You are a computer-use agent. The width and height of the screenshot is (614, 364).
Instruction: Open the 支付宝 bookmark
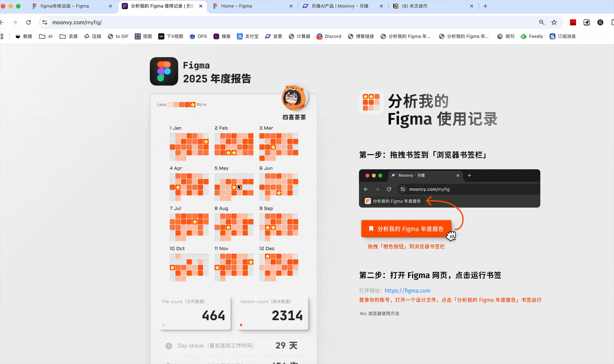248,36
